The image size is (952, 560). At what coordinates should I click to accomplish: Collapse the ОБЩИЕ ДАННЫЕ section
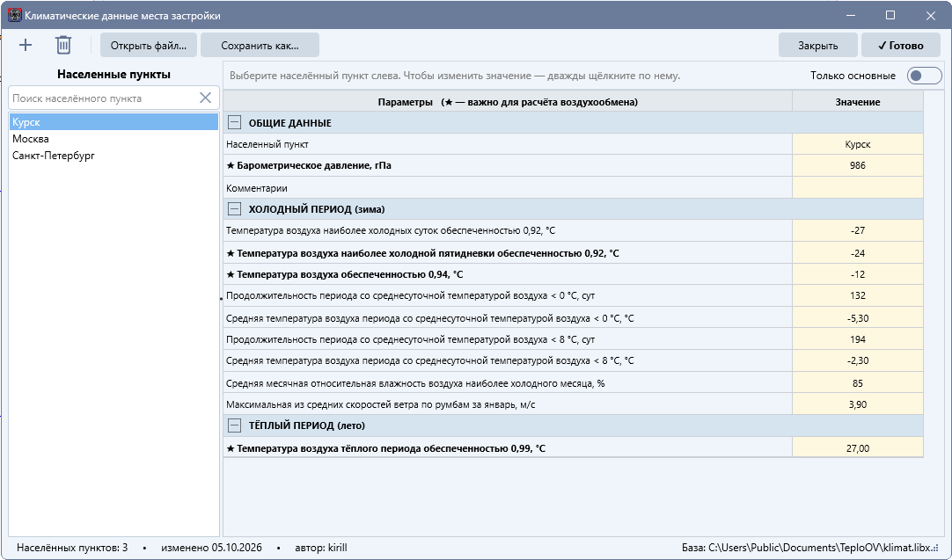point(234,122)
